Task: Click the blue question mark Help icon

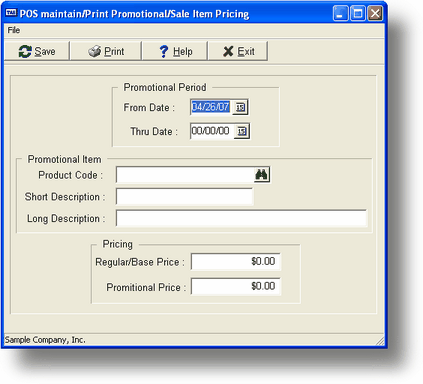Action: tap(164, 51)
